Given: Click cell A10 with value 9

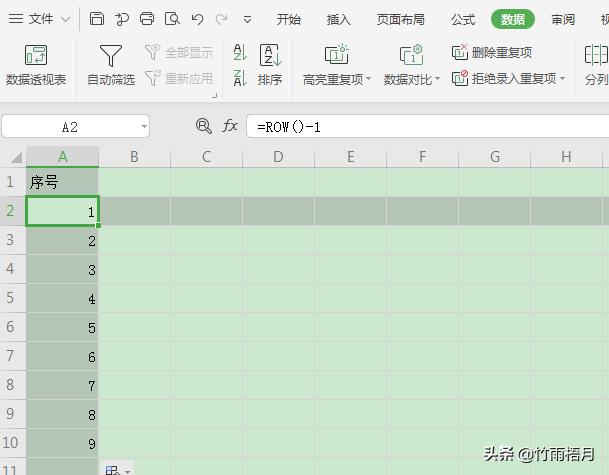Looking at the screenshot, I should tap(63, 443).
